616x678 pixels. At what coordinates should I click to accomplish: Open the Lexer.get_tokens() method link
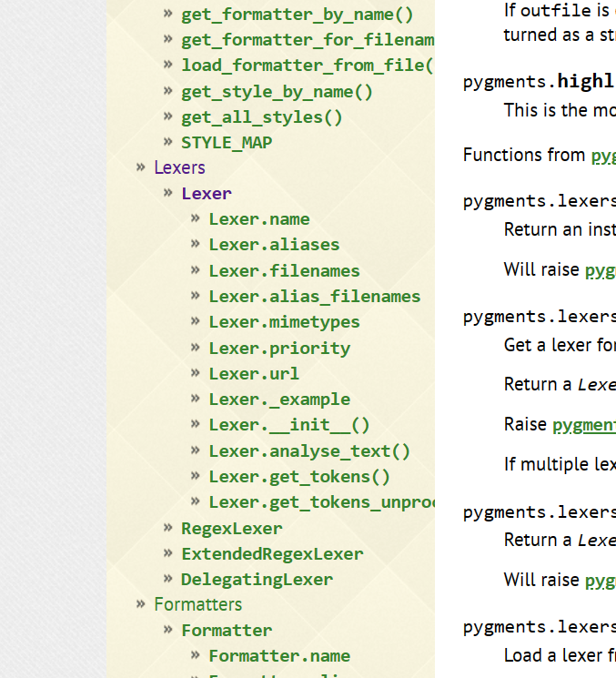point(299,477)
